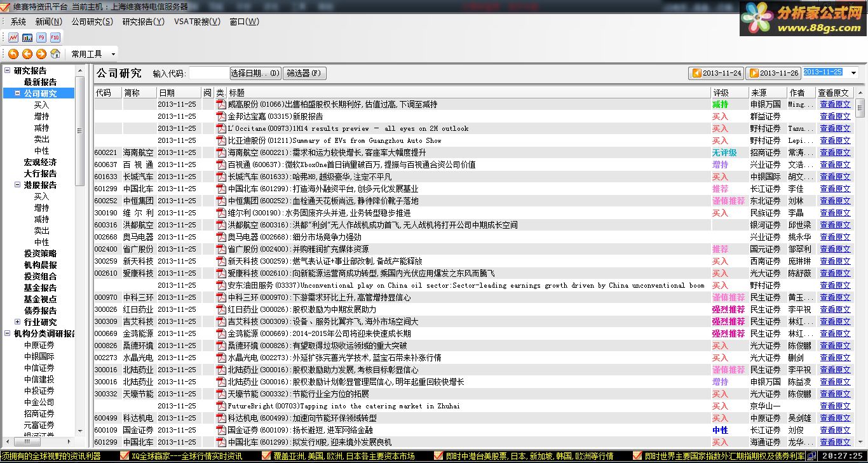Screen dimensions: 868x463
Task: Jump to next day 2013-11-26
Action: [773, 73]
